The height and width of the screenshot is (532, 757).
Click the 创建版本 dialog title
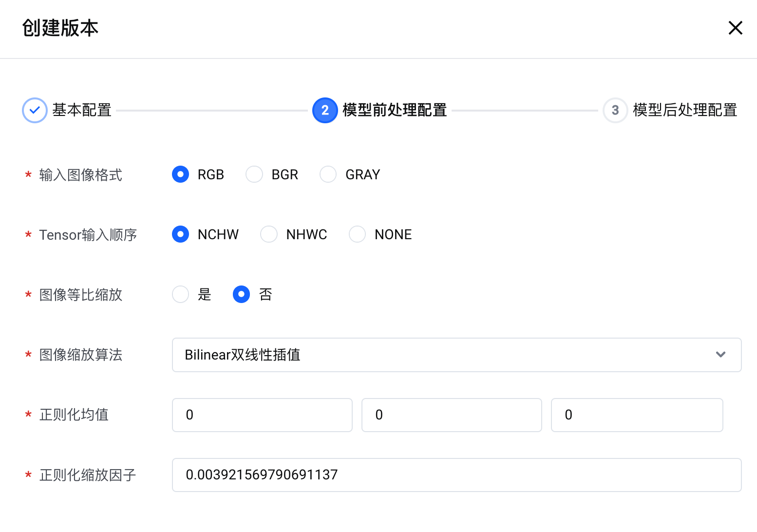point(60,28)
